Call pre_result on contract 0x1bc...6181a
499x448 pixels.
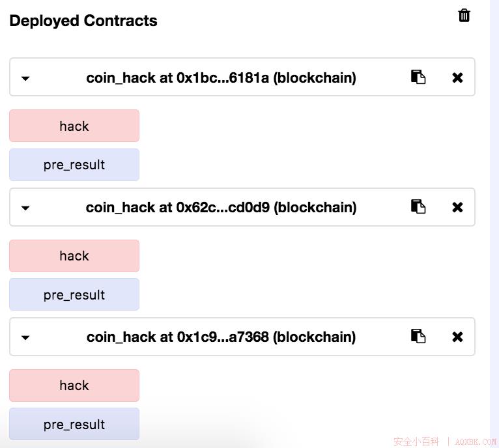click(74, 165)
